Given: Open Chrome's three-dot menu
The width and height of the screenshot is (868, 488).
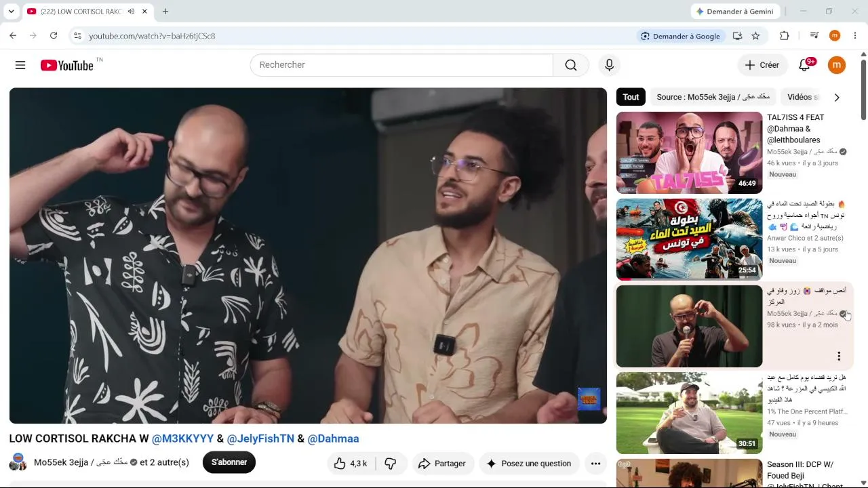Looking at the screenshot, I should (x=855, y=36).
